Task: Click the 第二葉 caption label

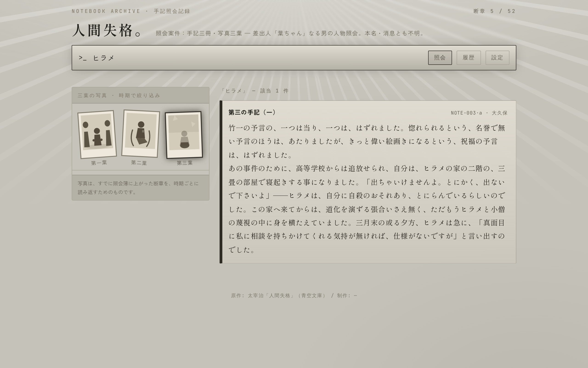Action: tap(139, 163)
